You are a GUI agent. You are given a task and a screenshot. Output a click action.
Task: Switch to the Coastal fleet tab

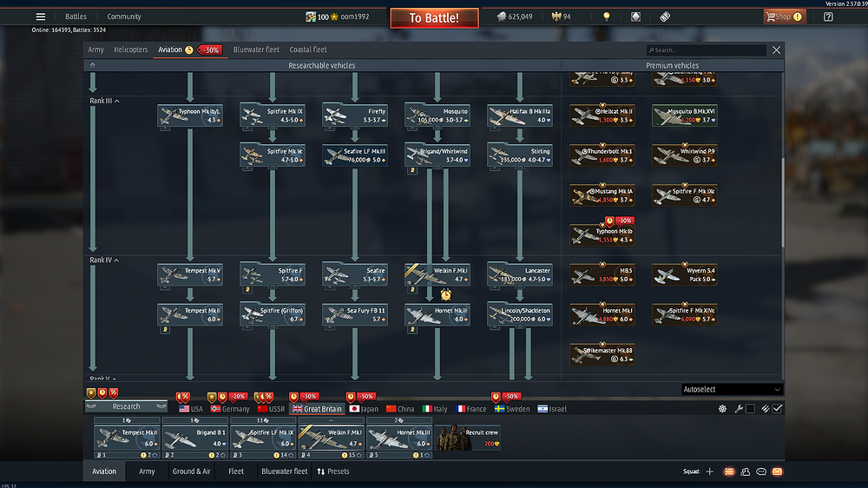[x=308, y=49]
